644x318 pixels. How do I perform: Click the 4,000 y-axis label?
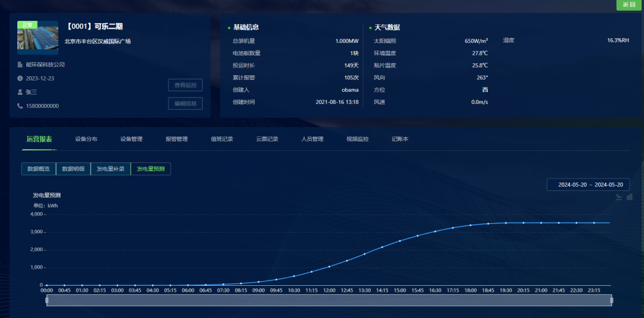click(x=36, y=214)
